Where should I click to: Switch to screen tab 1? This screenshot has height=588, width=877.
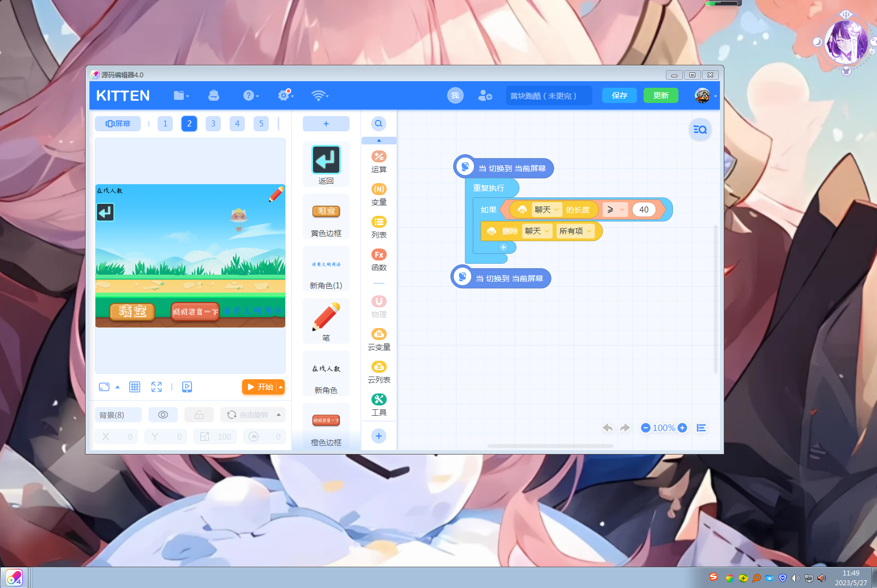pyautogui.click(x=165, y=124)
